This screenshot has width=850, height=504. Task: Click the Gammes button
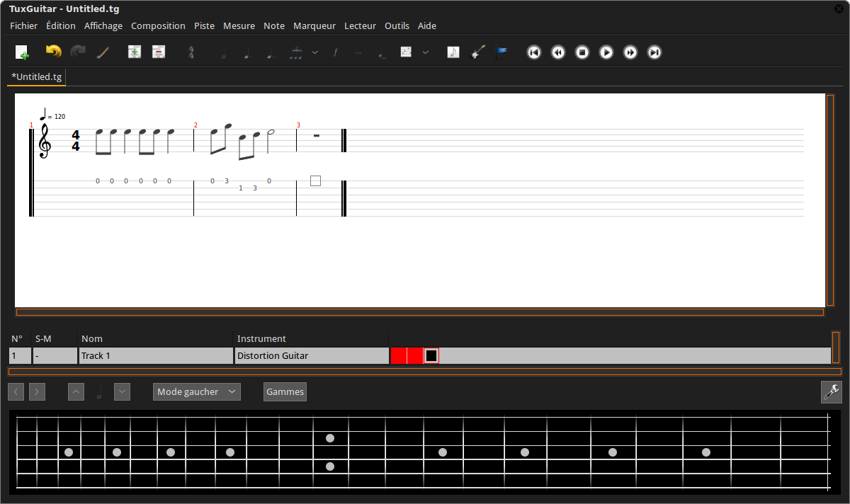pyautogui.click(x=285, y=391)
